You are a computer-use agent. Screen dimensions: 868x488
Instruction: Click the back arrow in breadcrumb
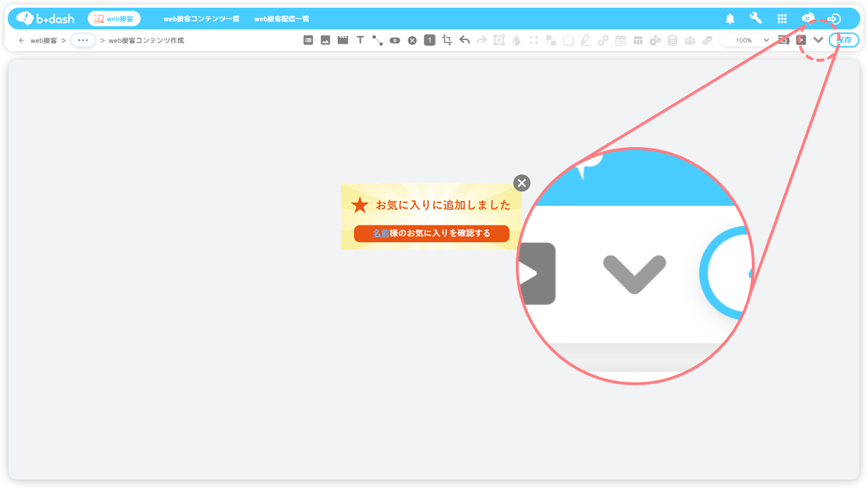[x=22, y=41]
